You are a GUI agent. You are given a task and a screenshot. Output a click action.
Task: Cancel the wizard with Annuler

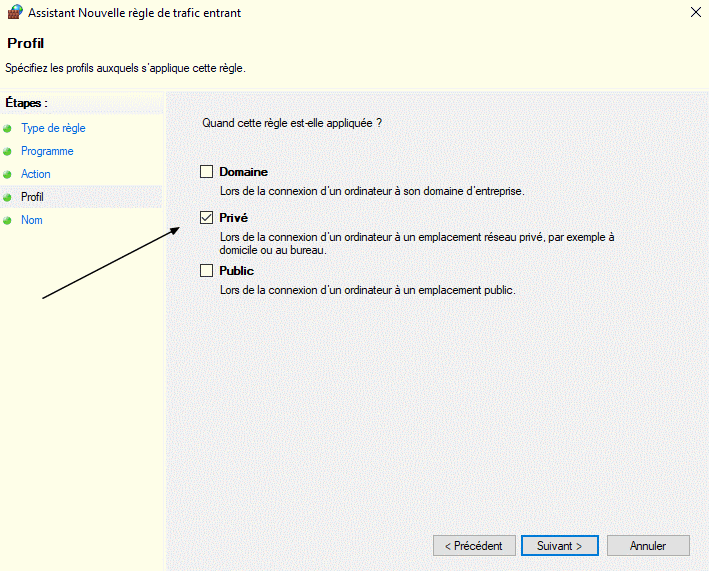pos(648,546)
